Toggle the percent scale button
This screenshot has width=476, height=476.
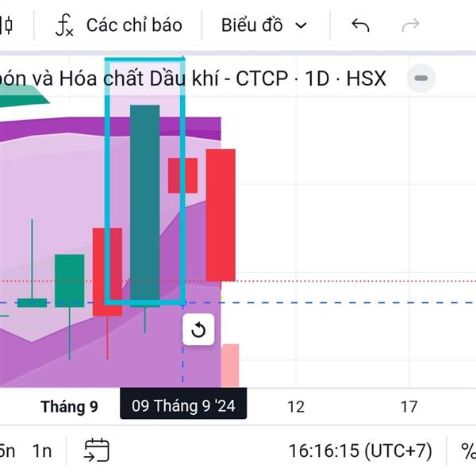(468, 451)
